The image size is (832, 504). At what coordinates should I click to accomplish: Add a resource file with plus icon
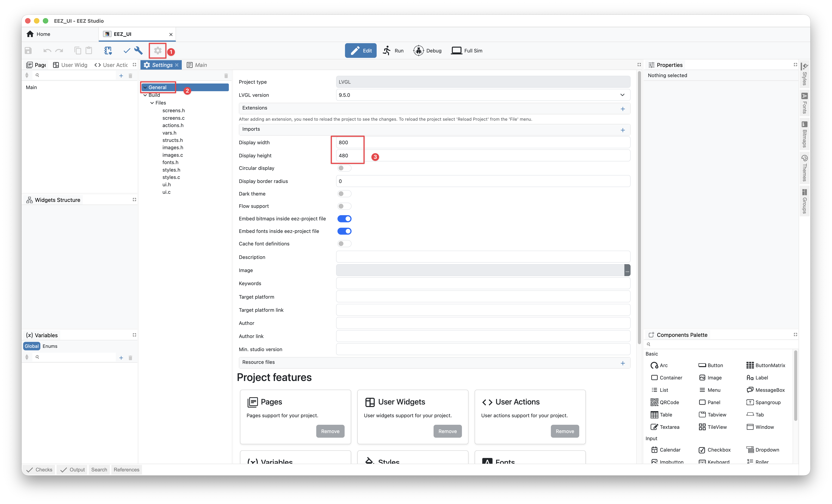(x=623, y=363)
